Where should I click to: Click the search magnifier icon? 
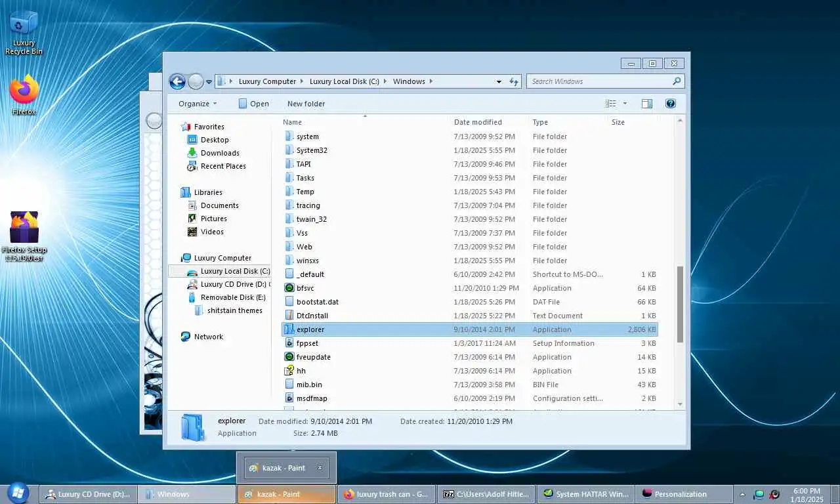pyautogui.click(x=677, y=81)
